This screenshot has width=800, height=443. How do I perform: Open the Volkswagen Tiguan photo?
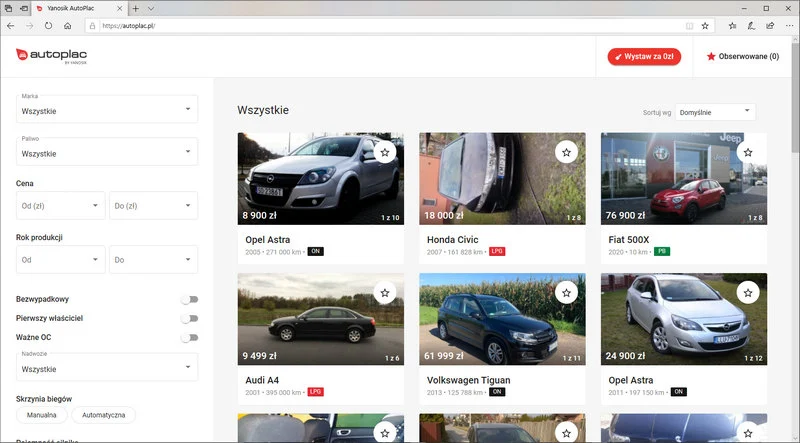point(503,319)
